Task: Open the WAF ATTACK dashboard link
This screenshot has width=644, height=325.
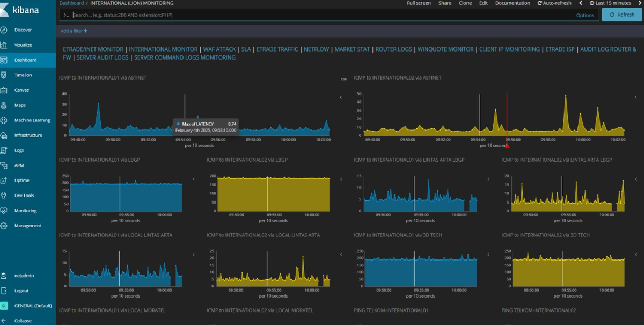Action: pyautogui.click(x=219, y=49)
